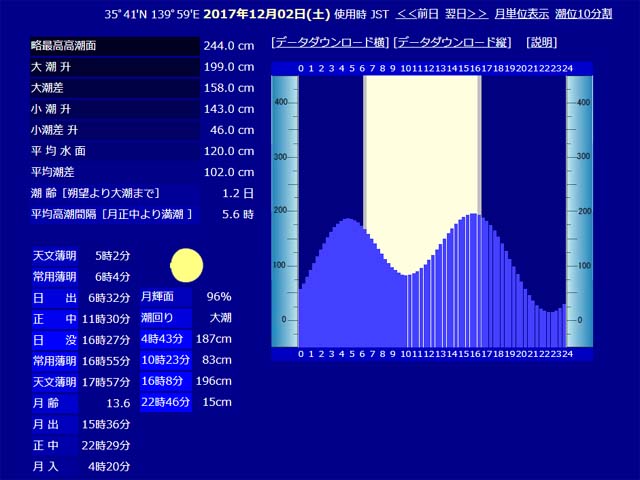Click low tide time 10時23分
Image resolution: width=640 pixels, height=480 pixels.
pos(166,360)
